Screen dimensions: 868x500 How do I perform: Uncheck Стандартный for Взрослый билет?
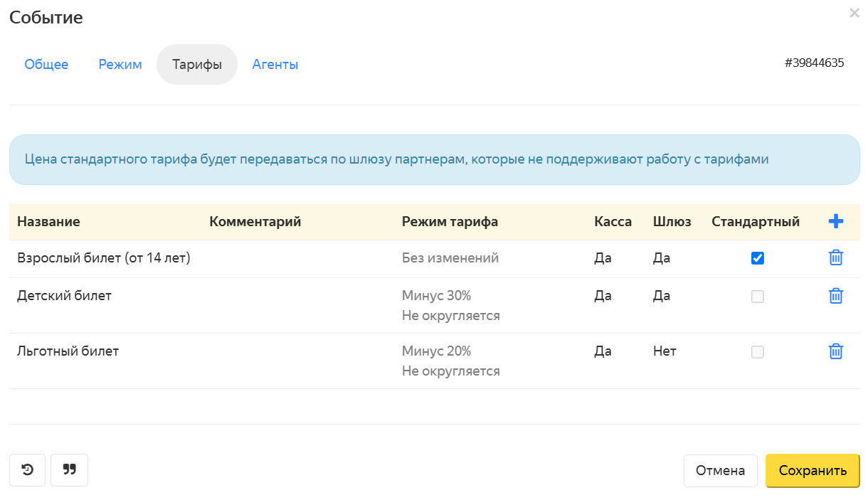(758, 258)
